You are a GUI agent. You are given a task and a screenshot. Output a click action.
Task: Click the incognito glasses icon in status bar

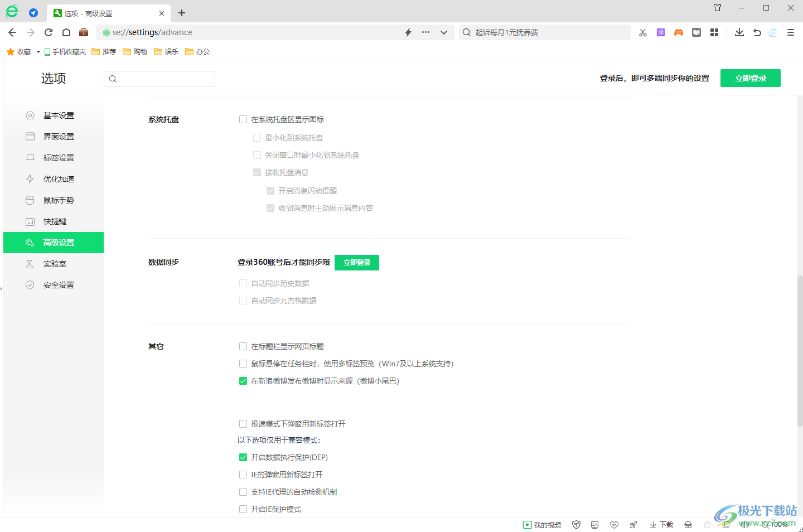(688, 525)
